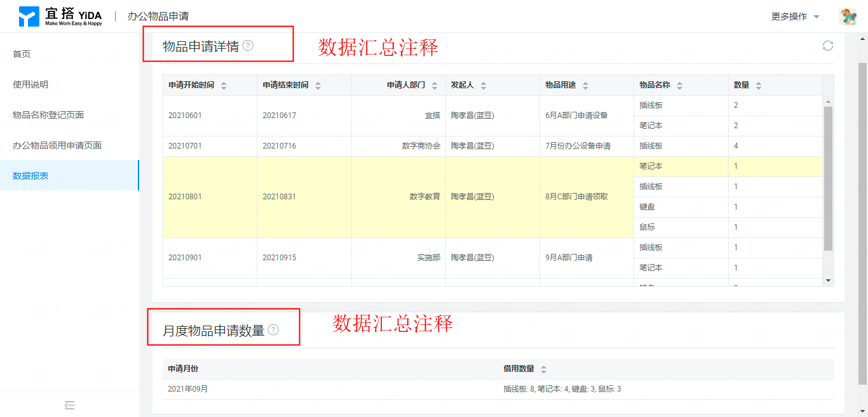Screen dimensions: 868x417
Task: Click cell 20210601 start date
Action: pos(210,116)
